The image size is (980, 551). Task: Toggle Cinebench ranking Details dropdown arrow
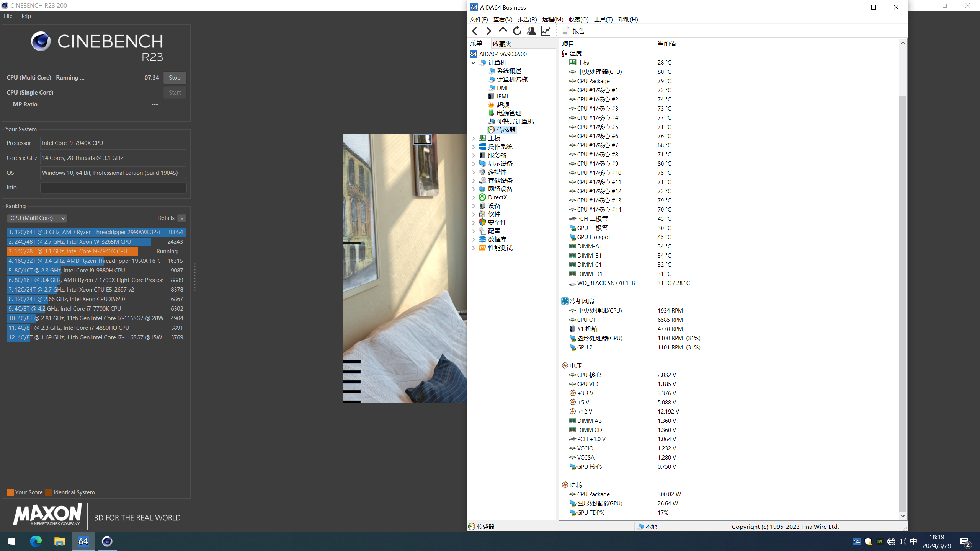click(182, 218)
